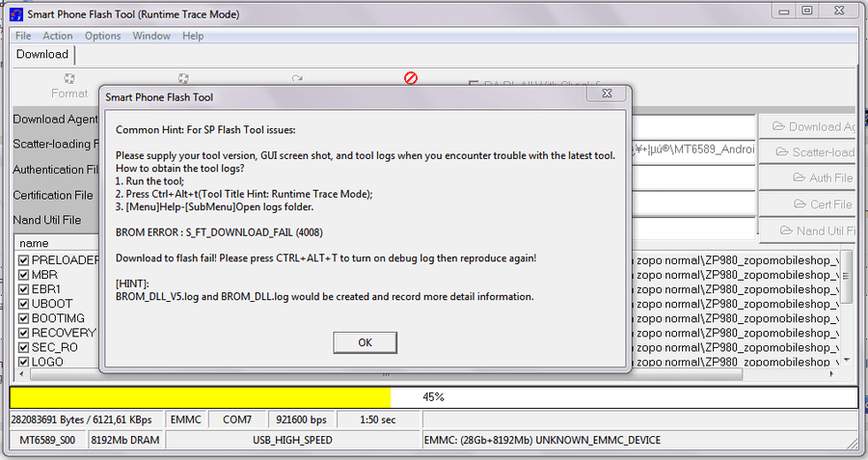Viewport: 868px width, 460px height.
Task: Click the partition list vertical scrollbar
Action: tap(847, 308)
